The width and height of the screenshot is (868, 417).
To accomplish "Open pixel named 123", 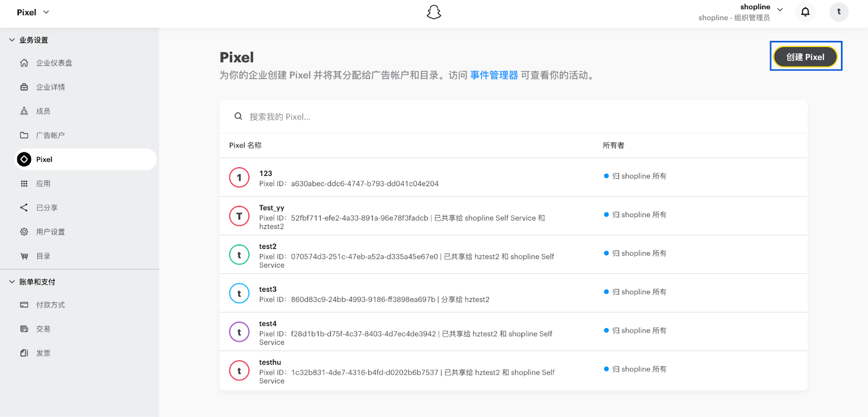I will 265,173.
